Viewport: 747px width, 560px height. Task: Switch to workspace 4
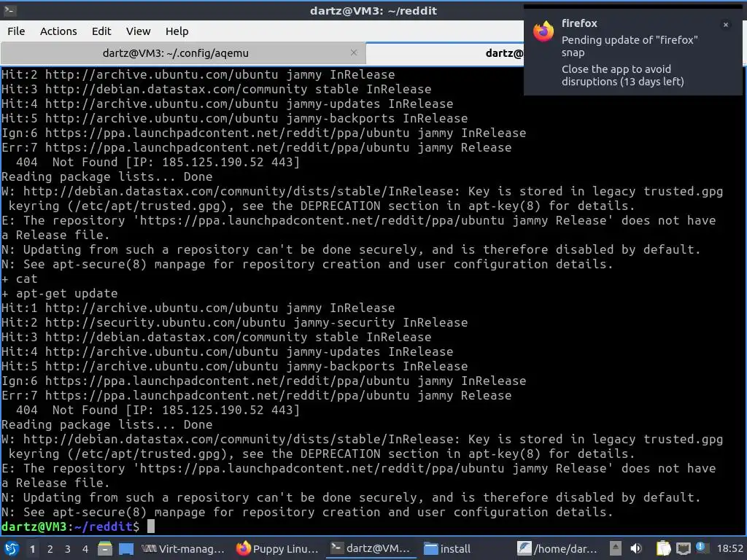[x=85, y=548]
